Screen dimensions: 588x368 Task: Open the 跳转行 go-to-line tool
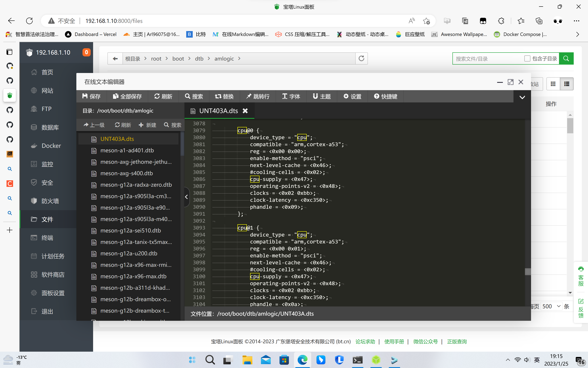click(258, 96)
